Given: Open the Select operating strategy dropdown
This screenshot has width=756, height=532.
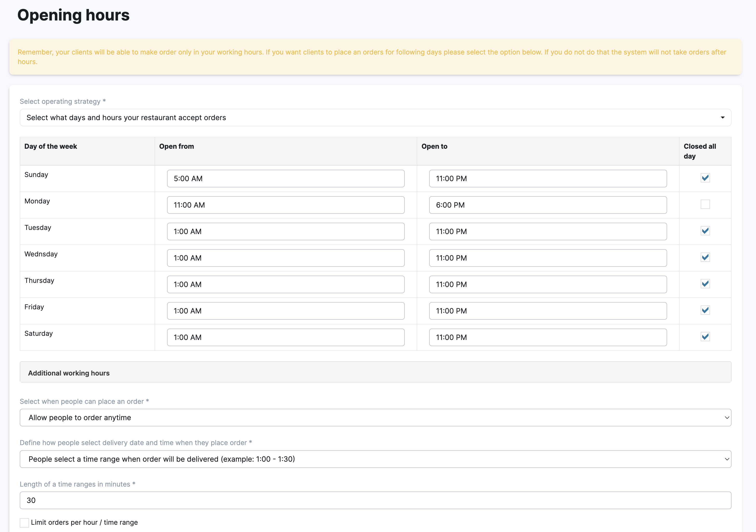Looking at the screenshot, I should [x=375, y=118].
